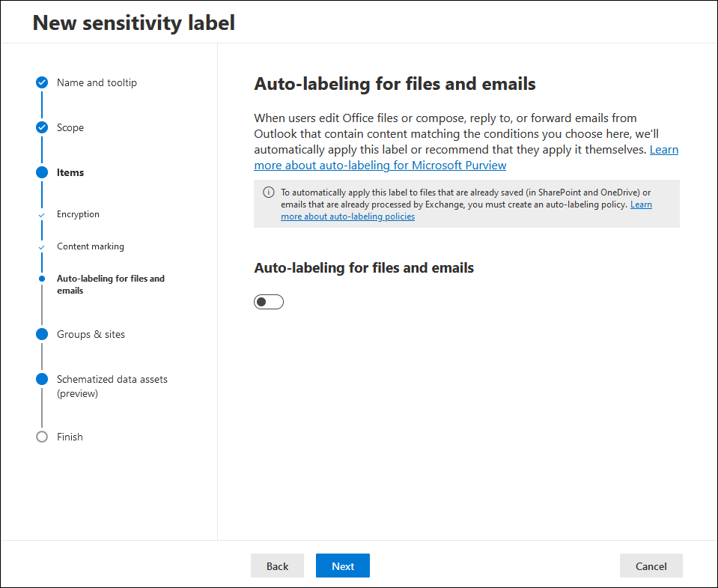Click the Next button
Image resolution: width=718 pixels, height=588 pixels.
pyautogui.click(x=343, y=566)
